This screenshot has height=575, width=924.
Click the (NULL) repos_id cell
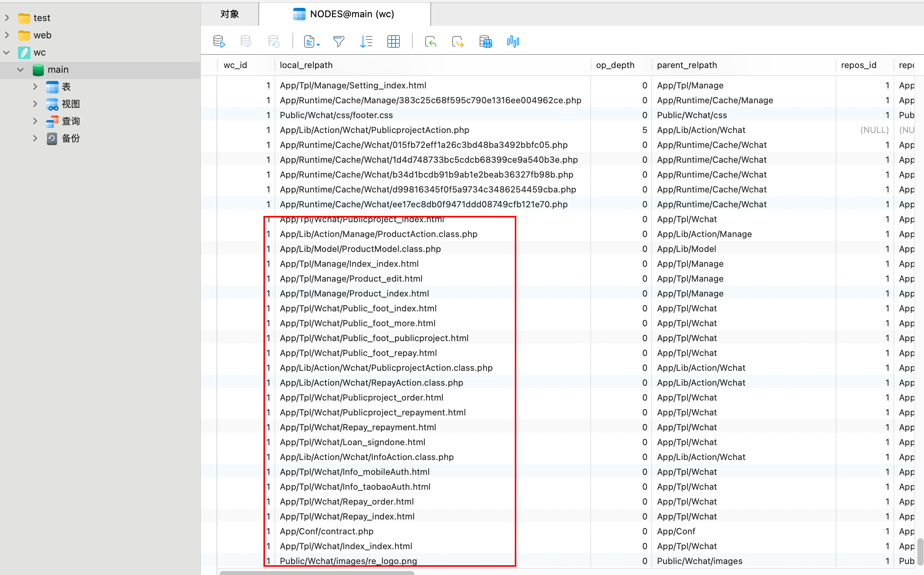(865, 130)
